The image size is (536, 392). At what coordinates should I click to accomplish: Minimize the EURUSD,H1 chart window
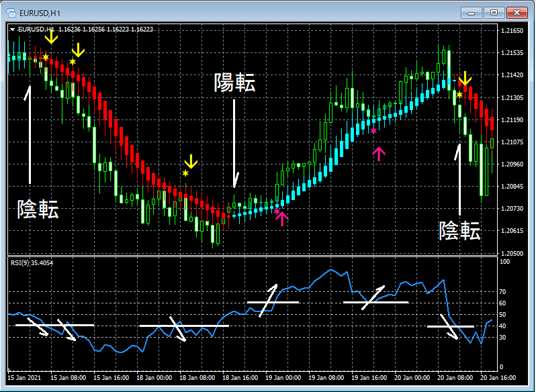472,13
